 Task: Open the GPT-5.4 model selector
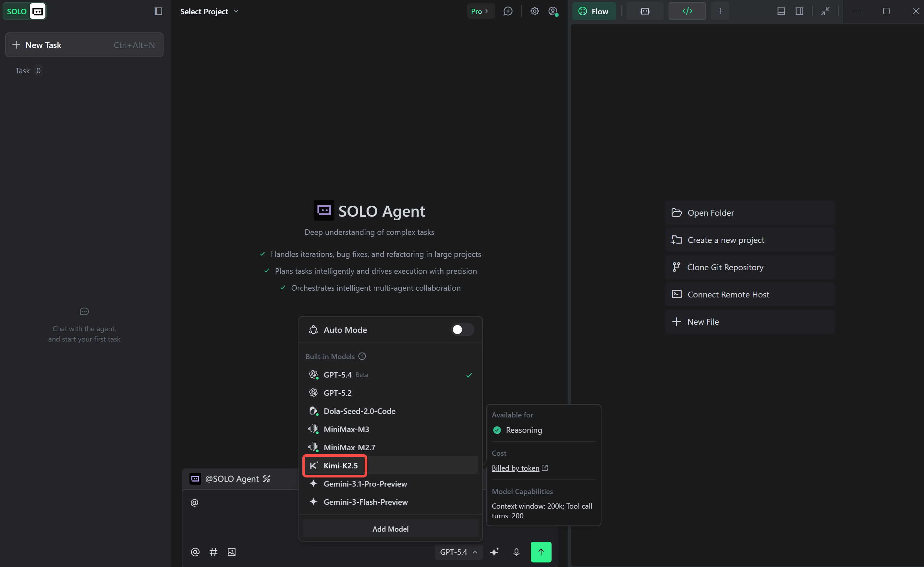click(458, 552)
